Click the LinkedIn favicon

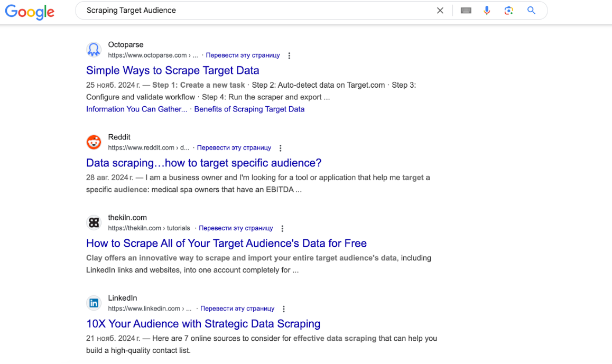point(94,303)
